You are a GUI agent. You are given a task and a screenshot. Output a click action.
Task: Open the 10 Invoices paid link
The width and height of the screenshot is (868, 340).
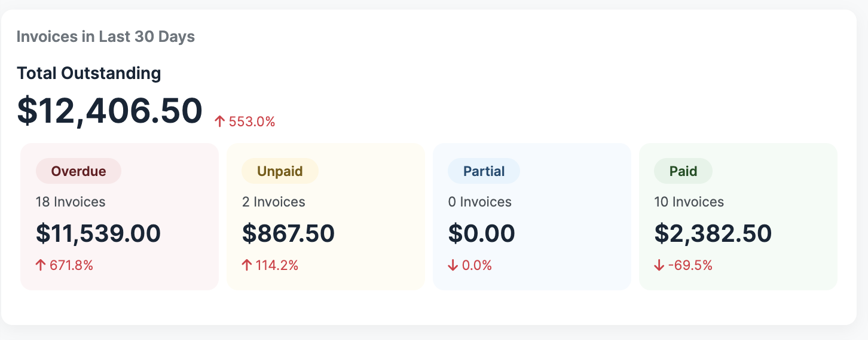pos(689,202)
